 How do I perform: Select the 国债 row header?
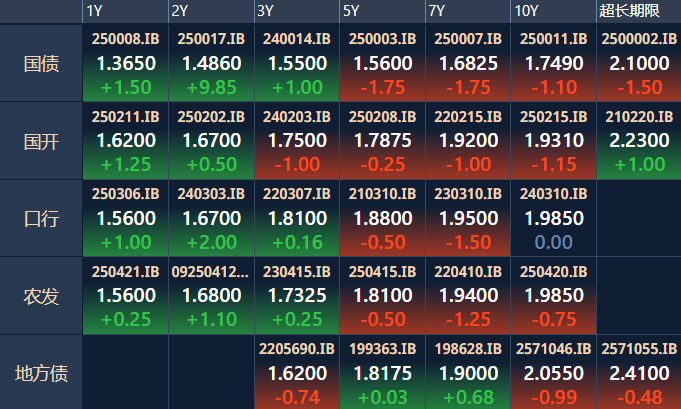click(41, 64)
